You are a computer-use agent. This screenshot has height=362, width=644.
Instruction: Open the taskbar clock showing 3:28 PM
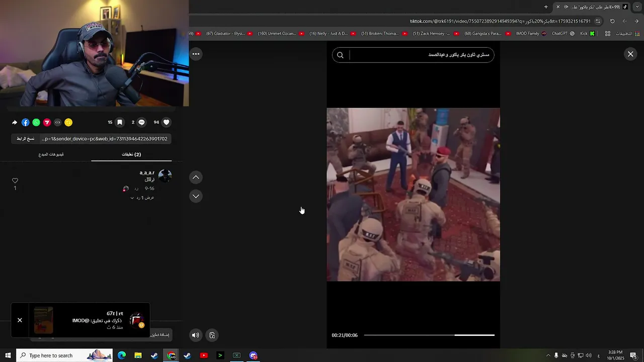pos(615,355)
